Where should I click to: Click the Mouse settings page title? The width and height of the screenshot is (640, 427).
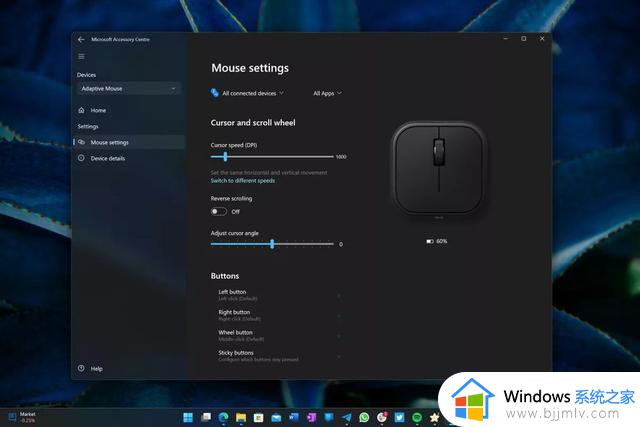(x=250, y=68)
